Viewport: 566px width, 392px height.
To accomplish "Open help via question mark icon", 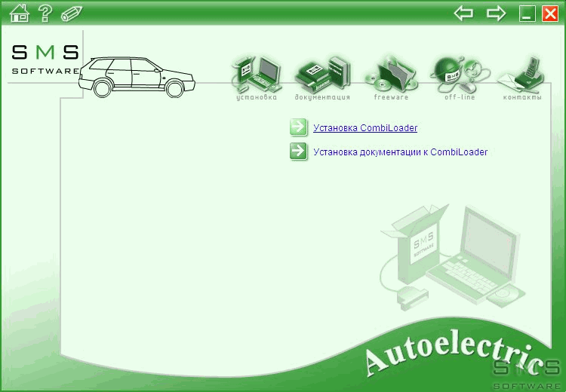I will [x=45, y=14].
